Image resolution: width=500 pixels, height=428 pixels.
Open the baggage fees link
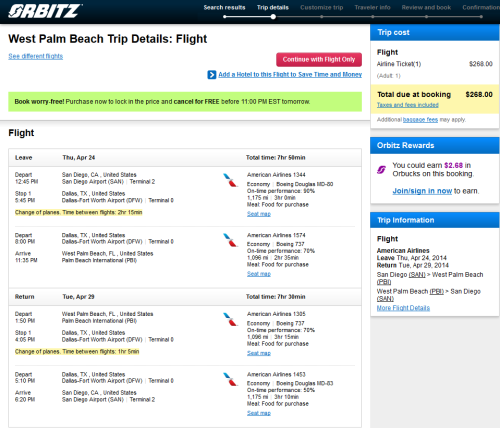pos(420,119)
